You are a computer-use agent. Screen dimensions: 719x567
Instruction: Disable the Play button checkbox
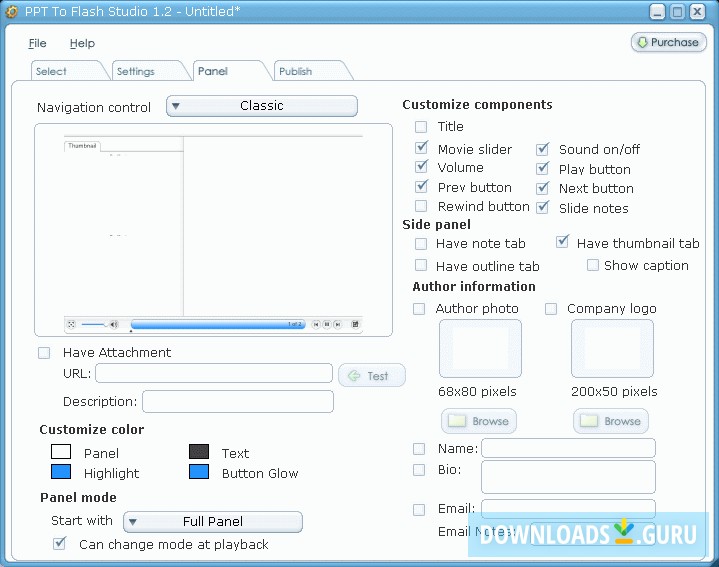pos(542,168)
